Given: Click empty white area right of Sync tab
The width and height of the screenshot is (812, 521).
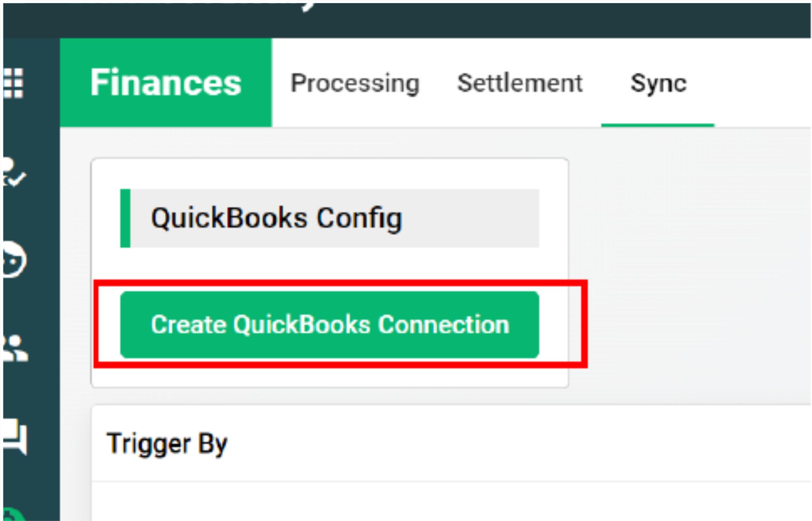Looking at the screenshot, I should coord(763,83).
